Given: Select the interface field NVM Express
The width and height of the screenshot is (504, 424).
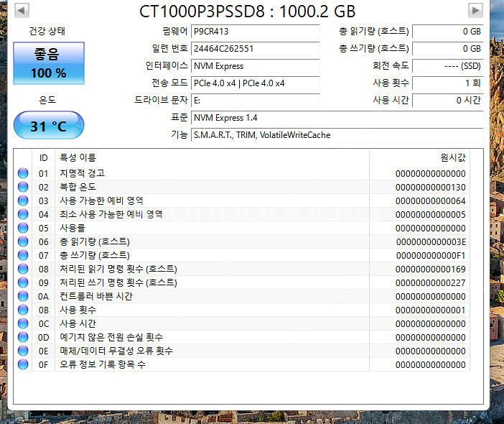Looking at the screenshot, I should coord(256,66).
